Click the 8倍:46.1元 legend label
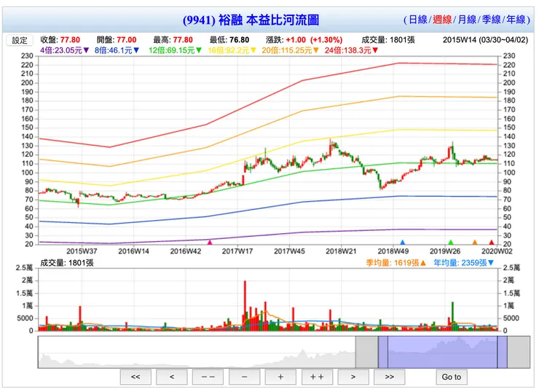 [114, 50]
